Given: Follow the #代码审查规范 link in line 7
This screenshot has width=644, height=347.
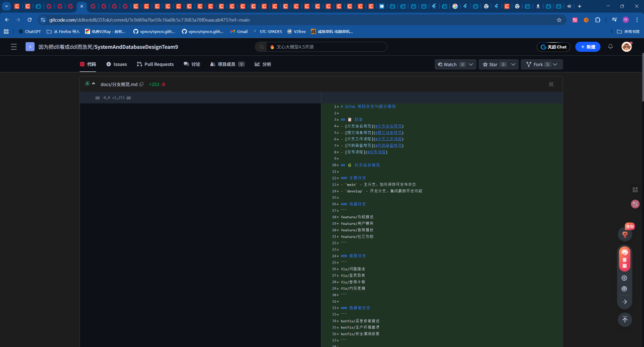Looking at the screenshot, I should click(x=388, y=146).
